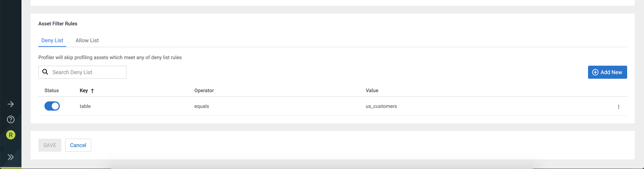Open three-dot menu for us_customers rule
Image resolution: width=644 pixels, height=169 pixels.
pyautogui.click(x=619, y=107)
